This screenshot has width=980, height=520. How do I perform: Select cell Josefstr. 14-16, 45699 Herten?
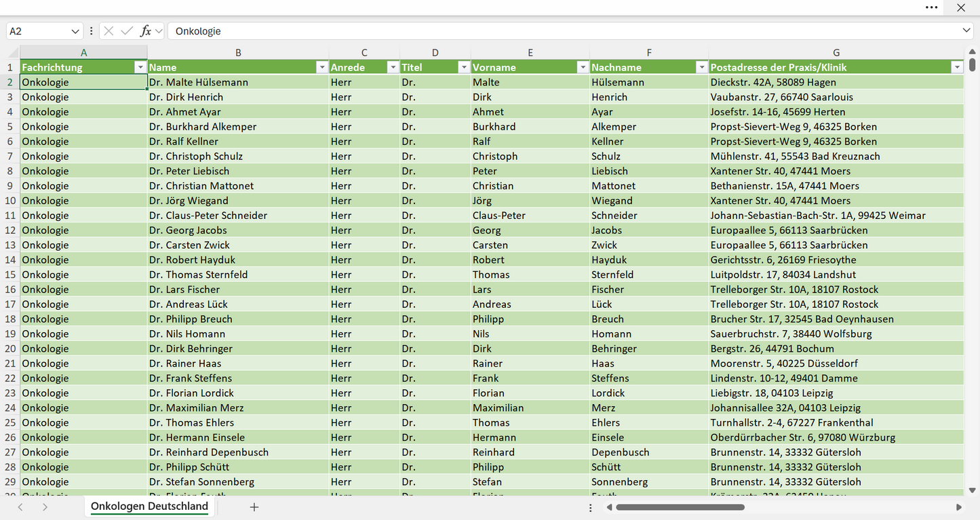click(836, 112)
